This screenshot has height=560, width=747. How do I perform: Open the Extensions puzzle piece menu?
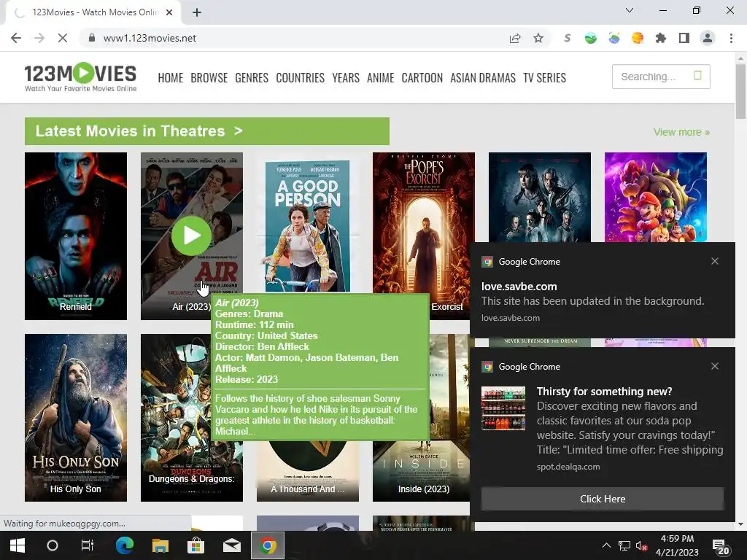click(661, 38)
